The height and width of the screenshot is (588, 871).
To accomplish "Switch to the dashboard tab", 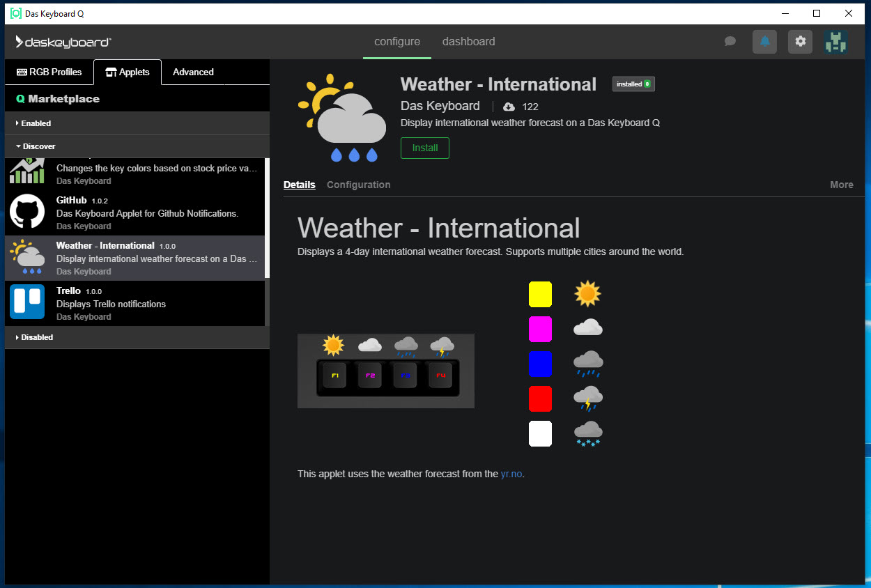I will 468,42.
